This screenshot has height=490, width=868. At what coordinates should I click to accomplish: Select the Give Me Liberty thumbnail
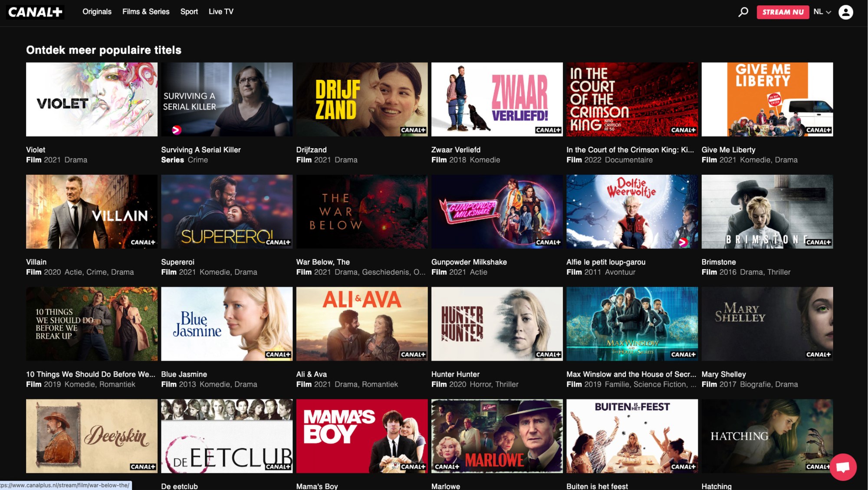click(x=767, y=99)
